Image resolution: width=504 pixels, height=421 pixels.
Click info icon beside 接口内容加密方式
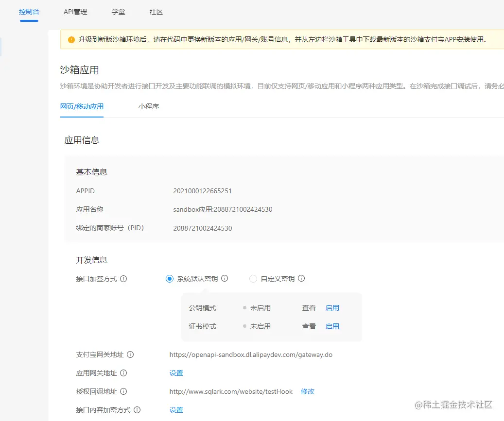(x=137, y=410)
